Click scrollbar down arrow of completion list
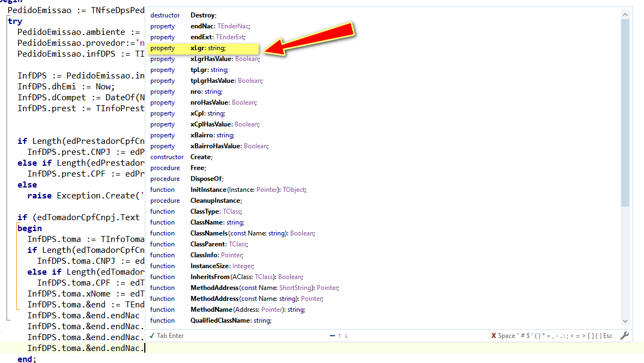Image resolution: width=644 pixels, height=363 pixels. (x=625, y=321)
